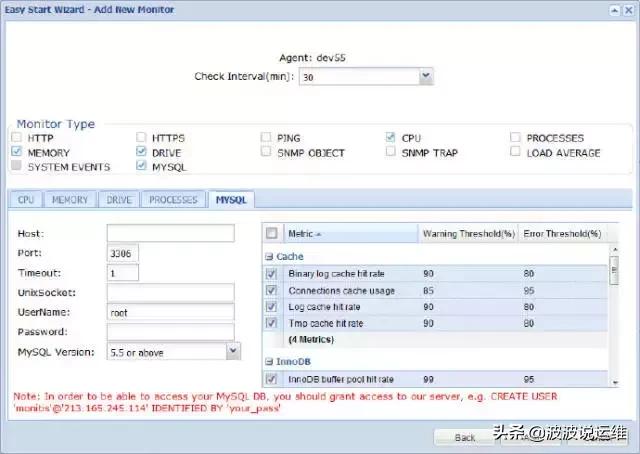Uncheck the CPU monitor type

click(391, 138)
